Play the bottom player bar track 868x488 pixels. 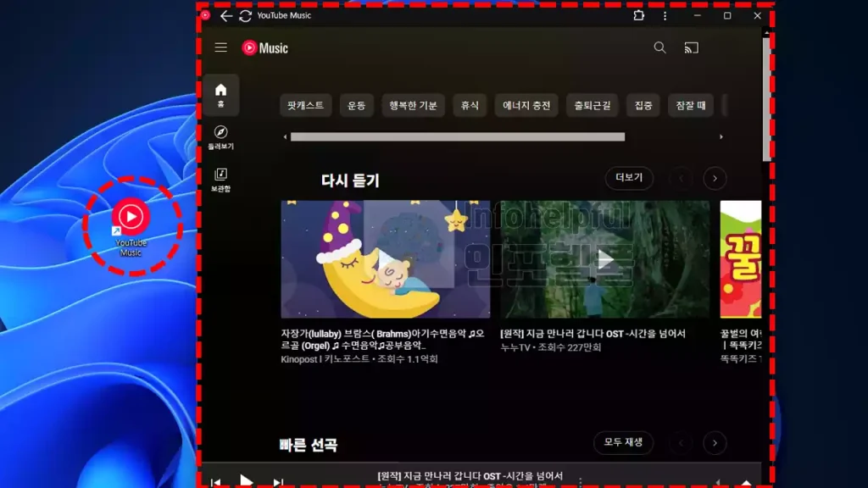click(x=246, y=480)
